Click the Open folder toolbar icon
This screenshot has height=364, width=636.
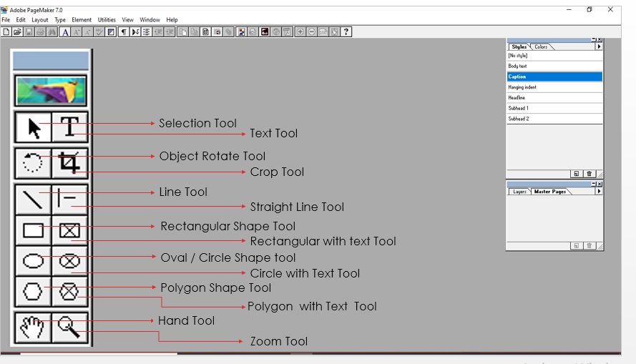(17, 32)
